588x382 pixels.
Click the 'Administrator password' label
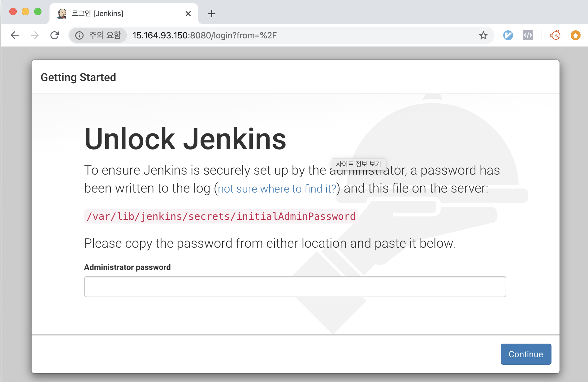click(127, 267)
